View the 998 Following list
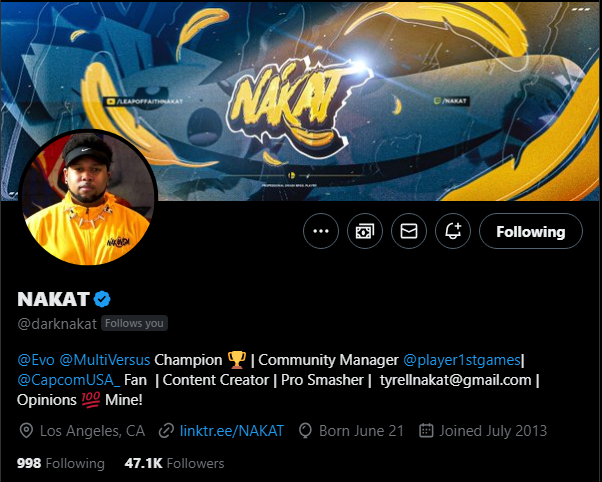Viewport: 602px width, 482px height. tap(61, 463)
